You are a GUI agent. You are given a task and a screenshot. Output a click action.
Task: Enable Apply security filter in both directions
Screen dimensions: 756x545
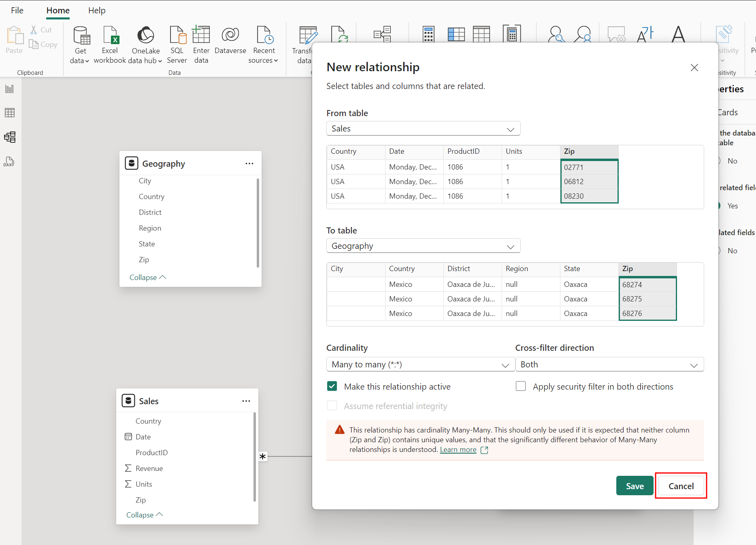(x=521, y=386)
